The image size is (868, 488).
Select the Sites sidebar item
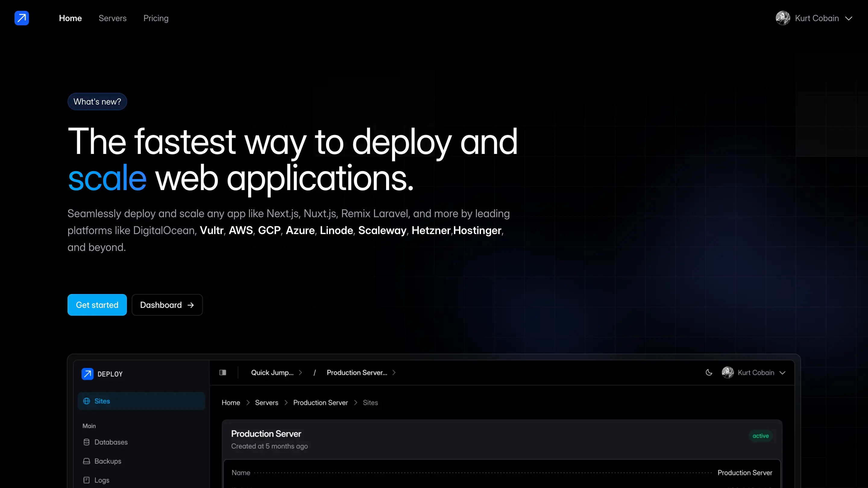pos(141,401)
